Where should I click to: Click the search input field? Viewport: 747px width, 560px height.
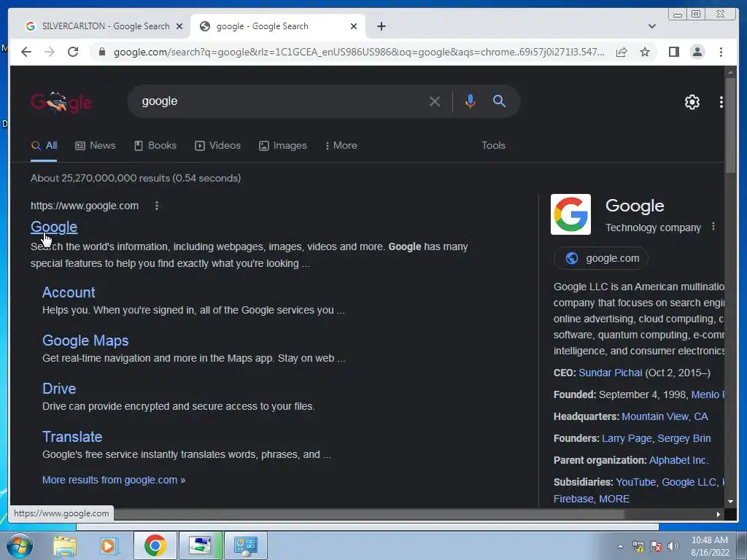[x=281, y=101]
